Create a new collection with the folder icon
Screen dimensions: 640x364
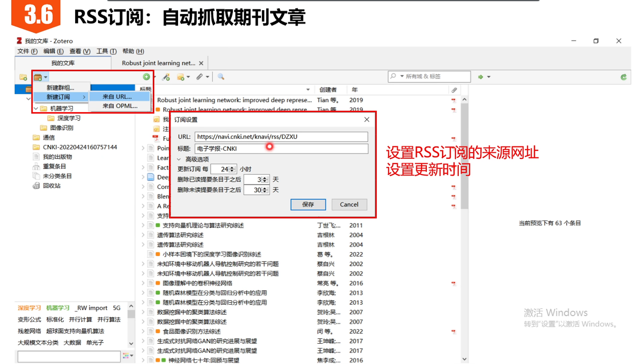[x=23, y=77]
